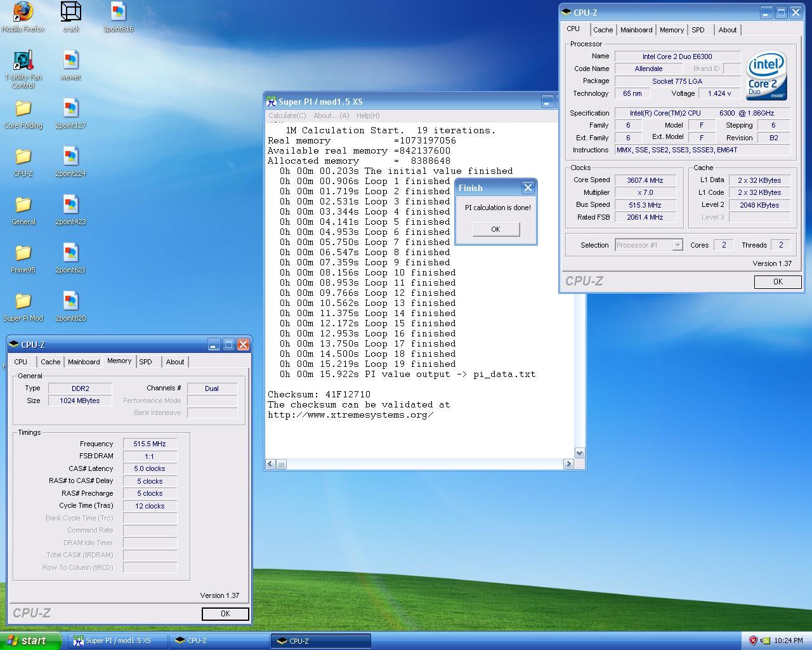Select Cache tab in memory CPU-Z window
The image size is (812, 650).
[51, 362]
